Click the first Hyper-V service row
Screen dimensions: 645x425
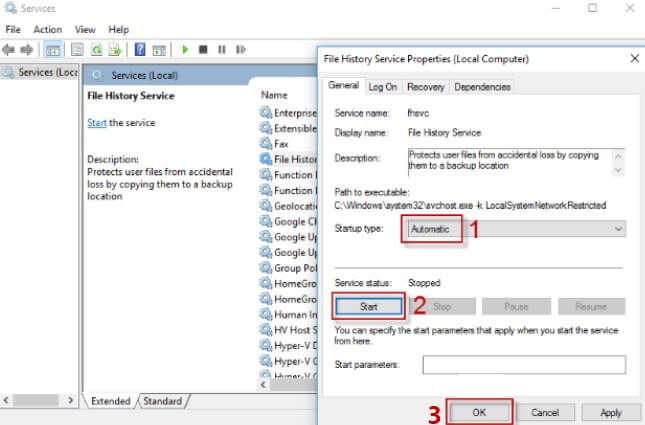(288, 346)
